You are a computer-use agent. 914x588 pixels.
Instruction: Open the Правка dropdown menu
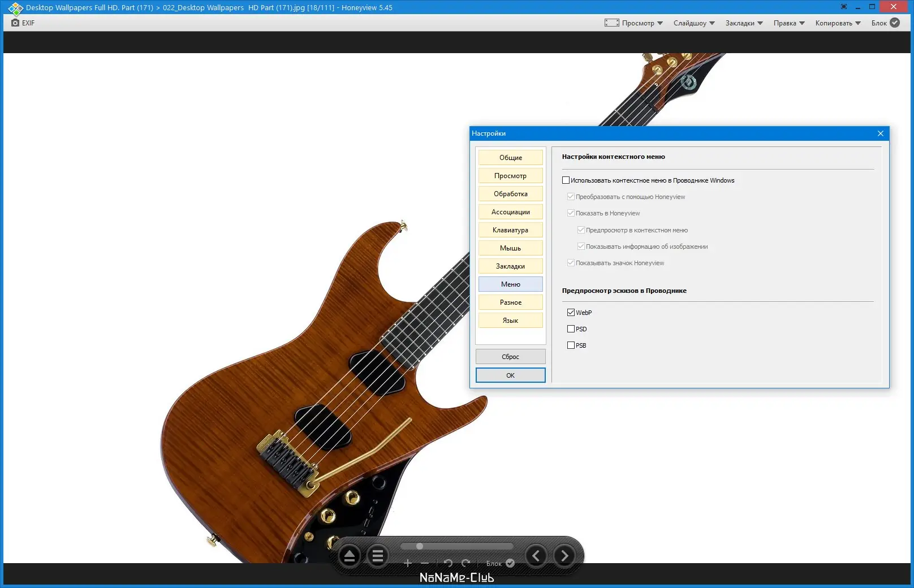(789, 23)
